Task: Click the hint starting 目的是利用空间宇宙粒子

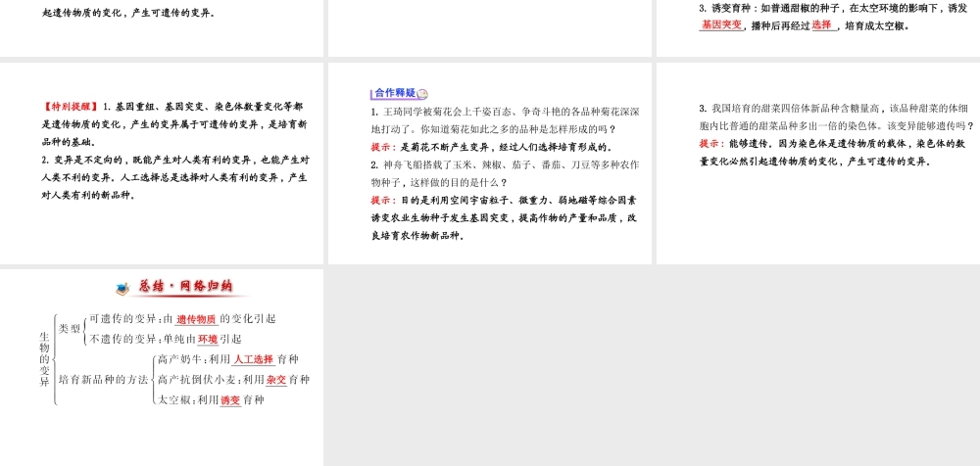Action: [x=504, y=218]
